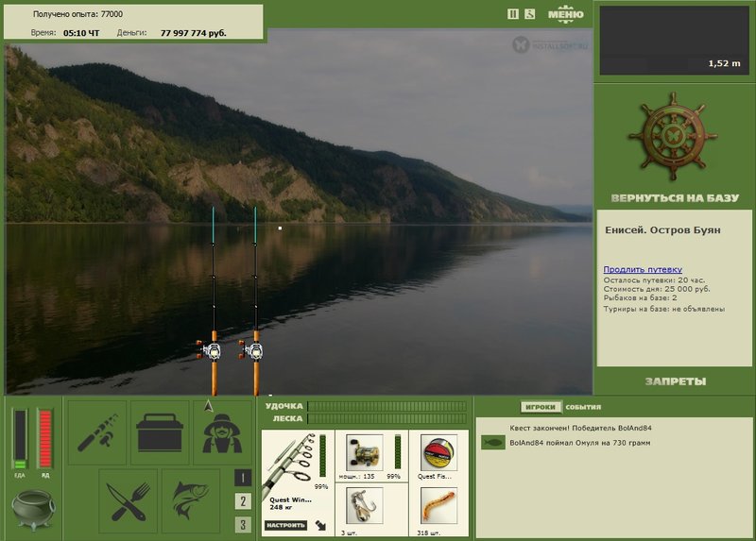This screenshot has height=541, width=756.
Task: Click ВЕРНУТЬСЯ НА БАЗУ button
Action: pos(675,198)
